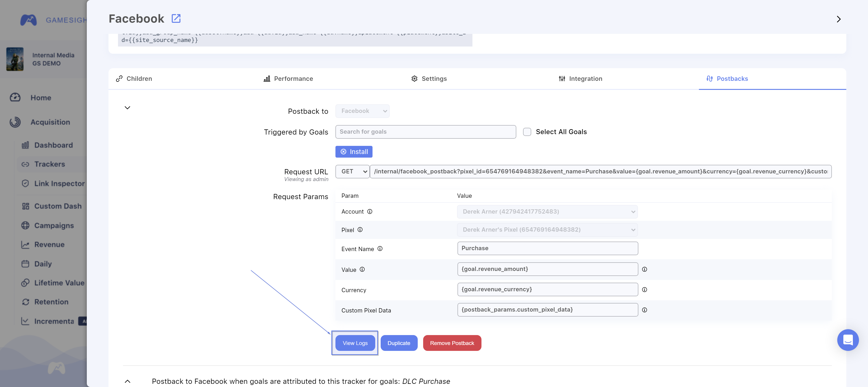Click info icon right of Custom Pixel Data
This screenshot has width=868, height=387.
(x=644, y=310)
